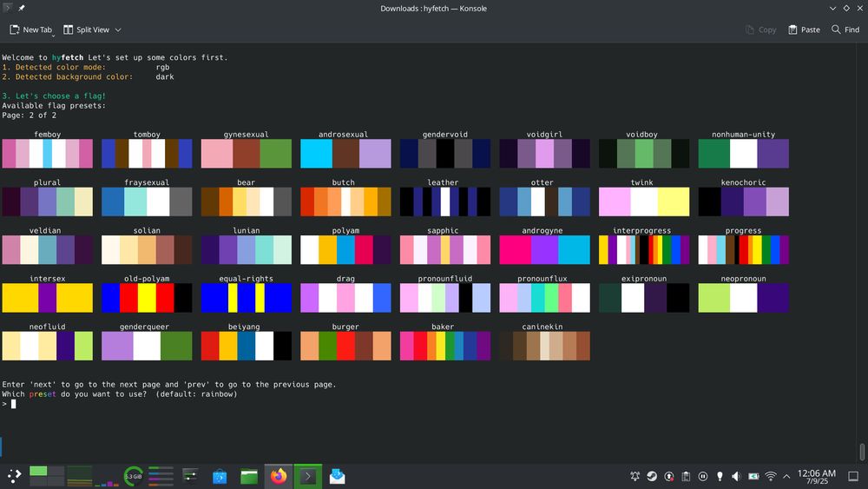Viewport: 868px width, 489px height.
Task: Click the media pause tray icon
Action: [702, 476]
